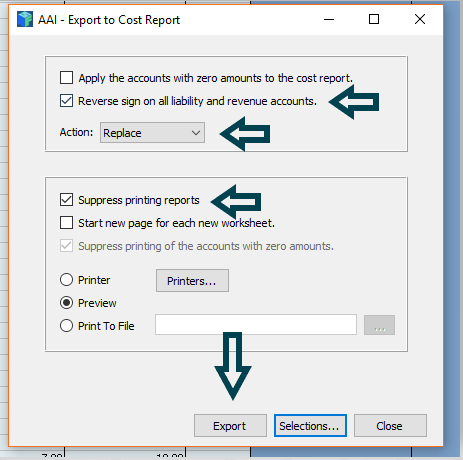The image size is (463, 460).
Task: Select the Printer radio option
Action: coord(66,280)
